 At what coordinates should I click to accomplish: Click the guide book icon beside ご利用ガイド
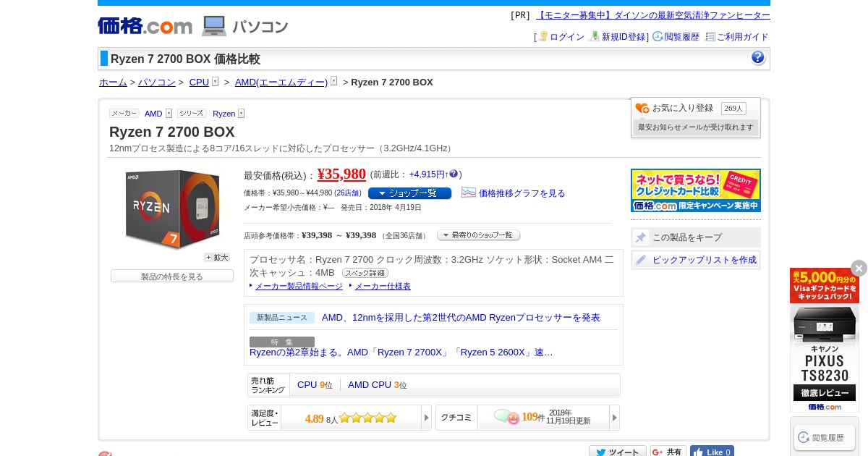coord(710,36)
